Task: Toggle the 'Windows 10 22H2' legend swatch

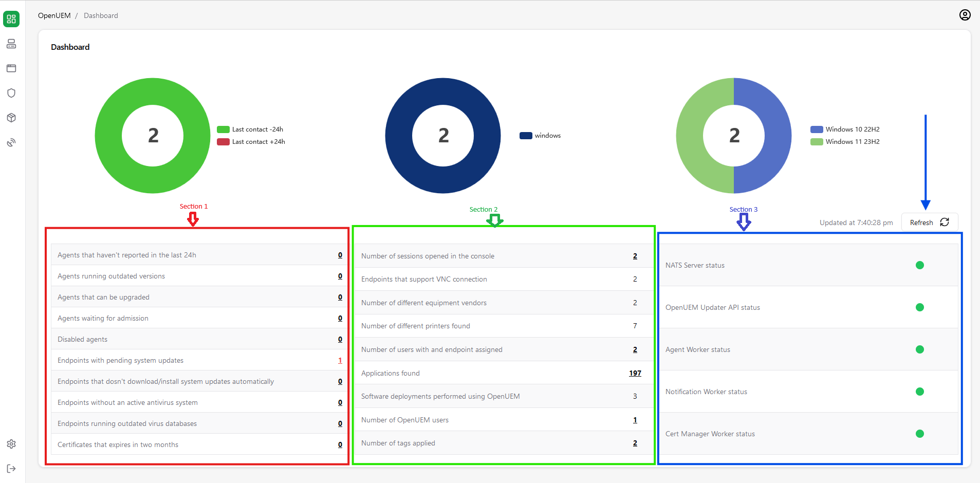Action: point(817,129)
